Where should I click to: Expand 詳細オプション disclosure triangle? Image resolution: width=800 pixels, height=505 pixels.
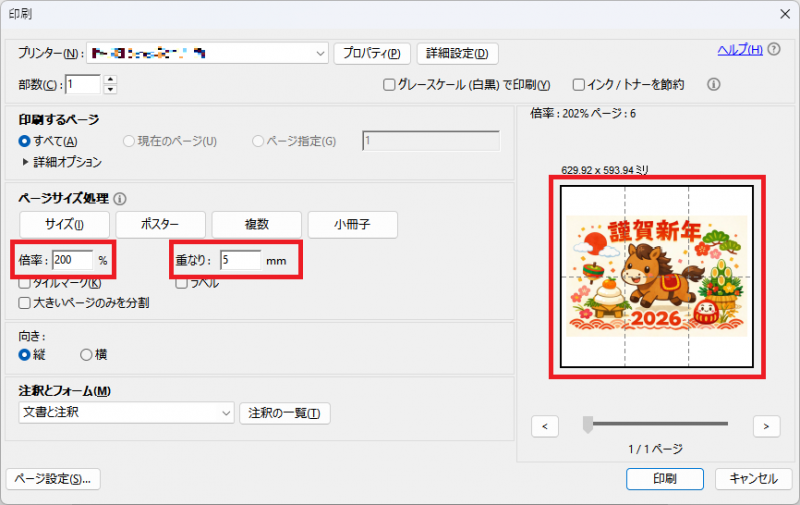tap(26, 161)
